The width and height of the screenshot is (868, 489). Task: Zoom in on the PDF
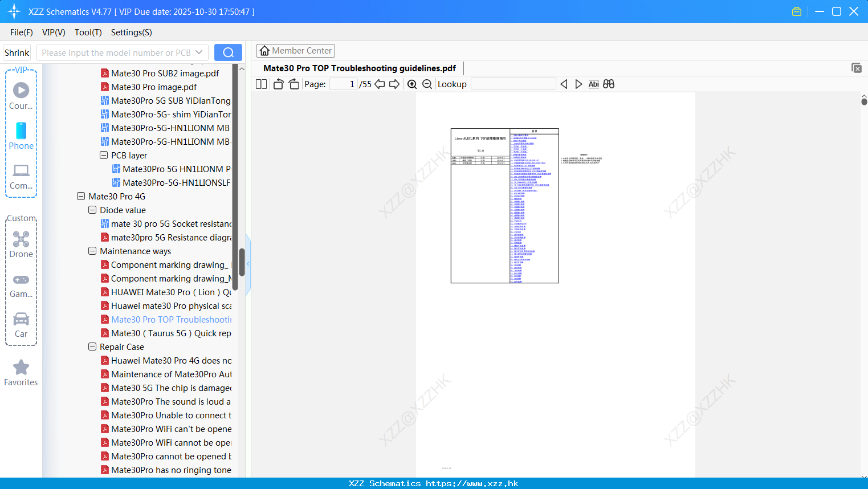click(412, 84)
